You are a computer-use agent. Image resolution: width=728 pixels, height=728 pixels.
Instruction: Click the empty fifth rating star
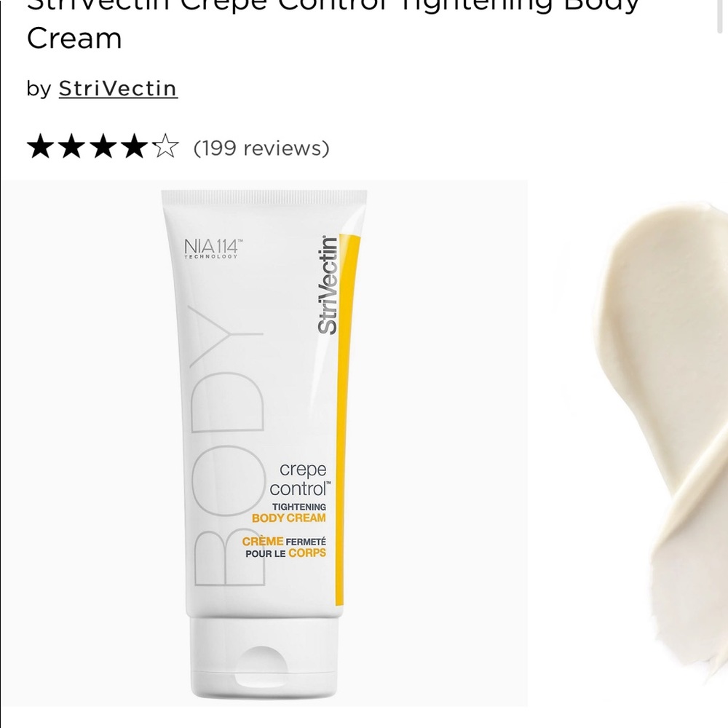165,146
